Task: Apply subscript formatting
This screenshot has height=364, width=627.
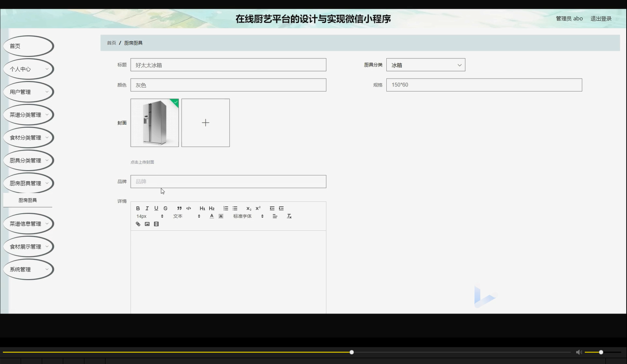Action: pos(249,208)
